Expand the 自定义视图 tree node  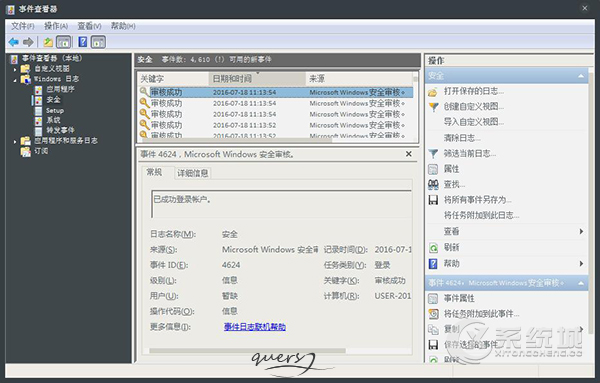point(15,69)
